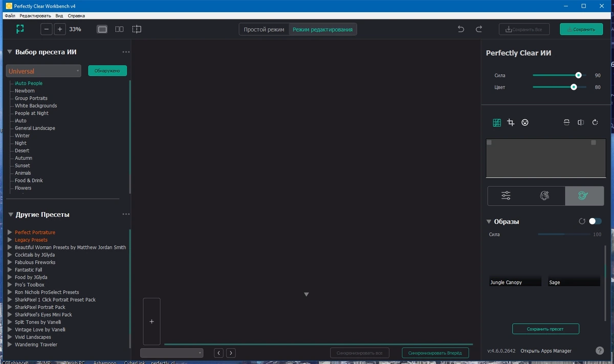Zoom out with the minus button
The width and height of the screenshot is (614, 364).
tap(47, 29)
